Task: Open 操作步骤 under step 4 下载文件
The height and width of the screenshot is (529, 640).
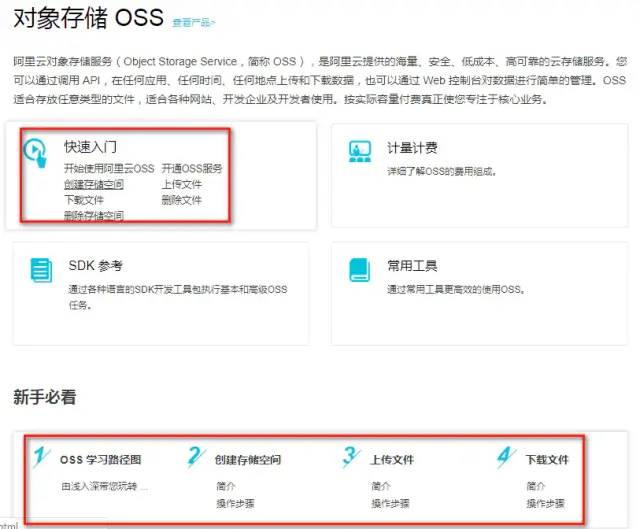Action: coord(546,503)
